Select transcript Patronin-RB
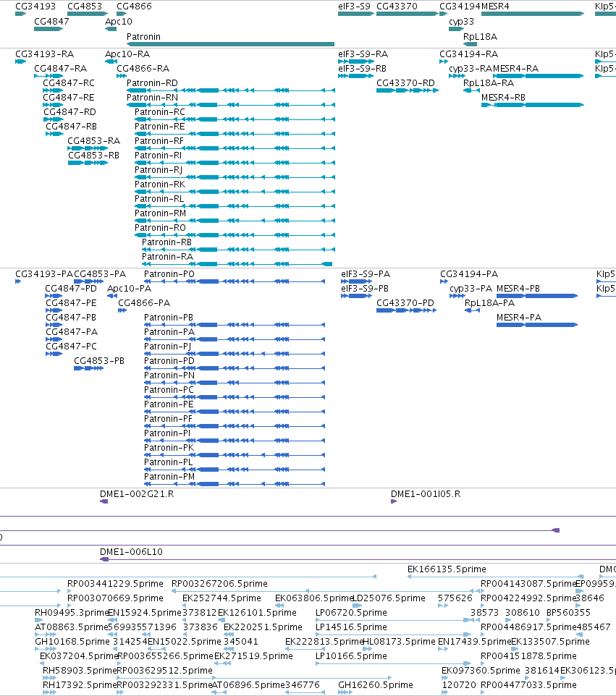Screen dimensions: 616x696 tap(238, 250)
